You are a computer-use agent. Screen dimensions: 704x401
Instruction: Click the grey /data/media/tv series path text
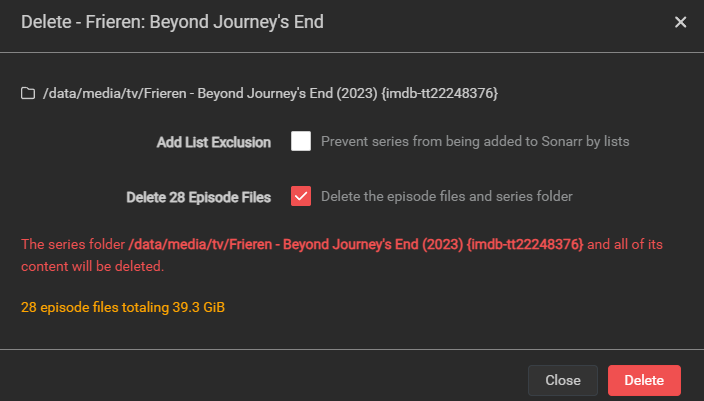coord(270,93)
